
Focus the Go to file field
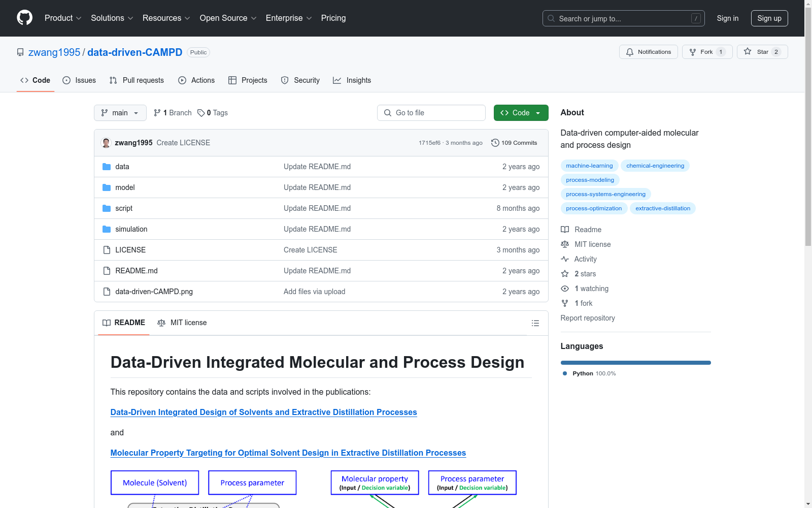click(x=431, y=113)
